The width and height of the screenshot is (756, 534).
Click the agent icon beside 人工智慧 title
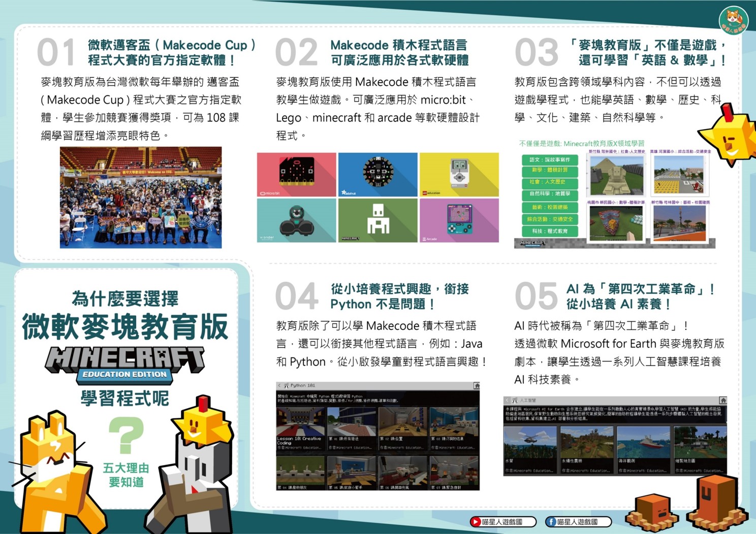[515, 400]
